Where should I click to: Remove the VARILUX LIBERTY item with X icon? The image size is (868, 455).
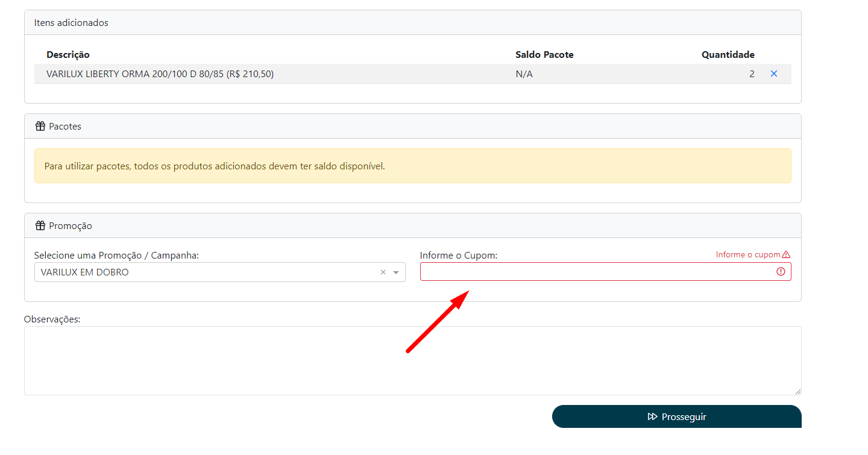pos(774,74)
